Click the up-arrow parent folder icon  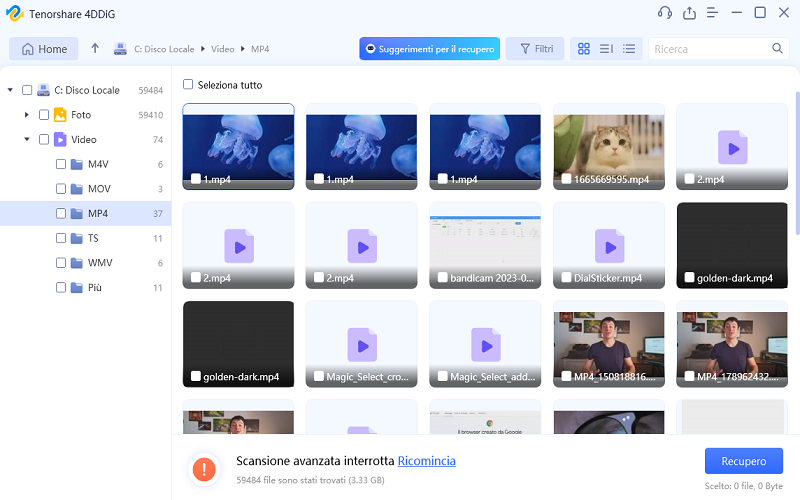click(x=95, y=49)
